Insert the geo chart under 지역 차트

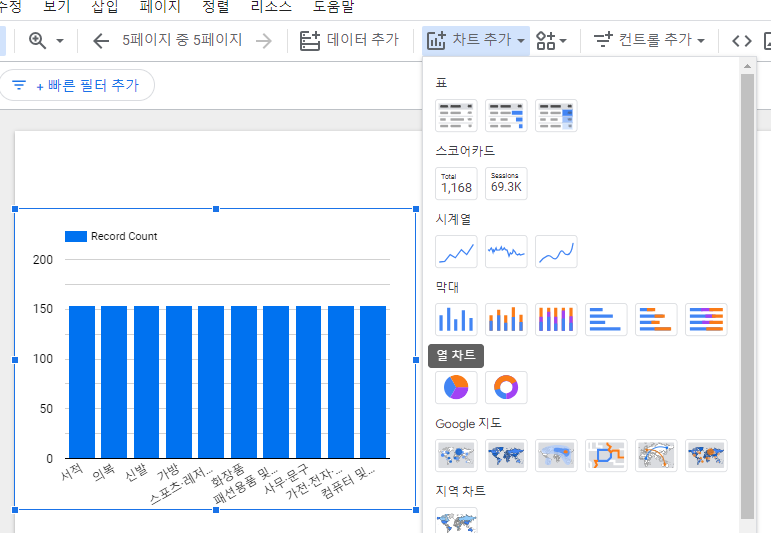pos(456,520)
